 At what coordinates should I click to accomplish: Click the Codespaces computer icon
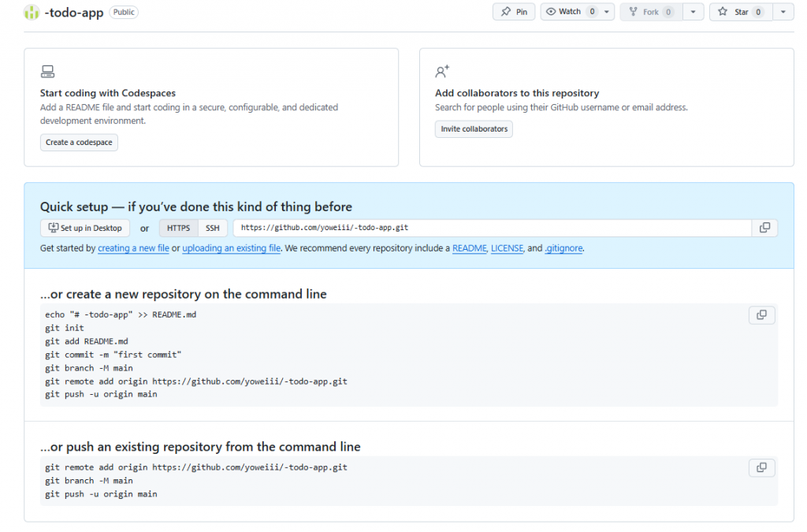[47, 72]
